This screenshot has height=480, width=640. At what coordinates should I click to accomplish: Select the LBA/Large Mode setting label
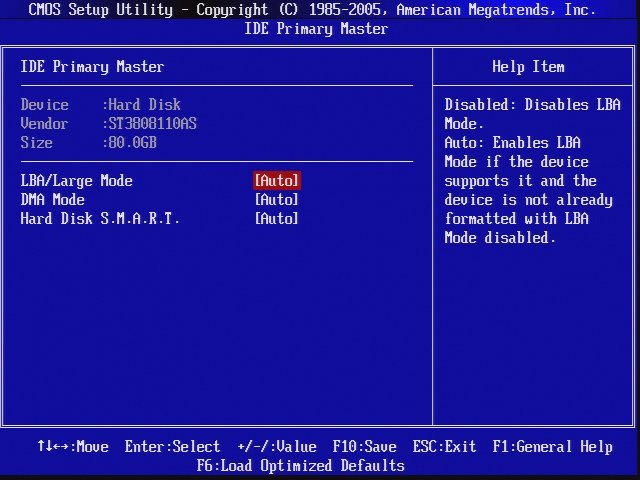(76, 181)
